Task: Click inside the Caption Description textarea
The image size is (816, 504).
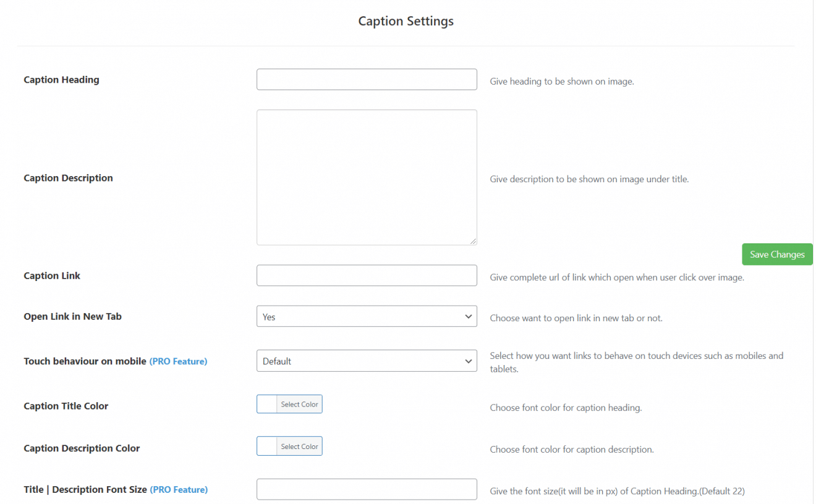Action: coord(367,177)
